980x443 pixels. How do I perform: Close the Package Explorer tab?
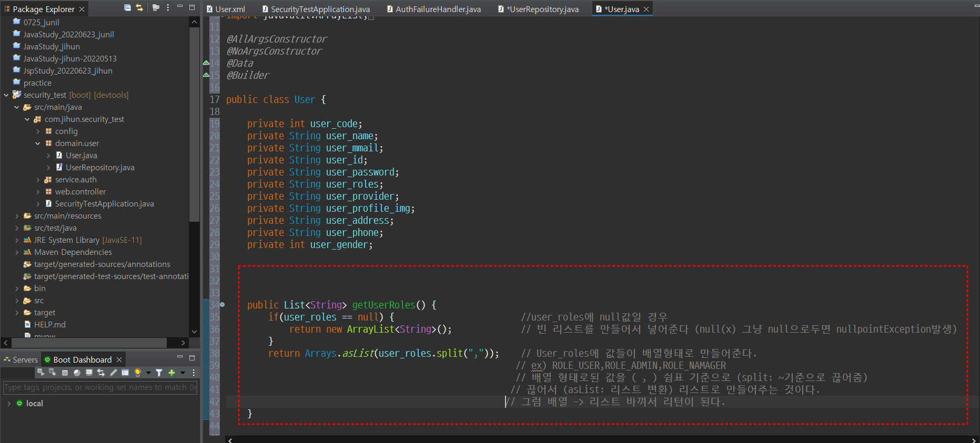(82, 9)
